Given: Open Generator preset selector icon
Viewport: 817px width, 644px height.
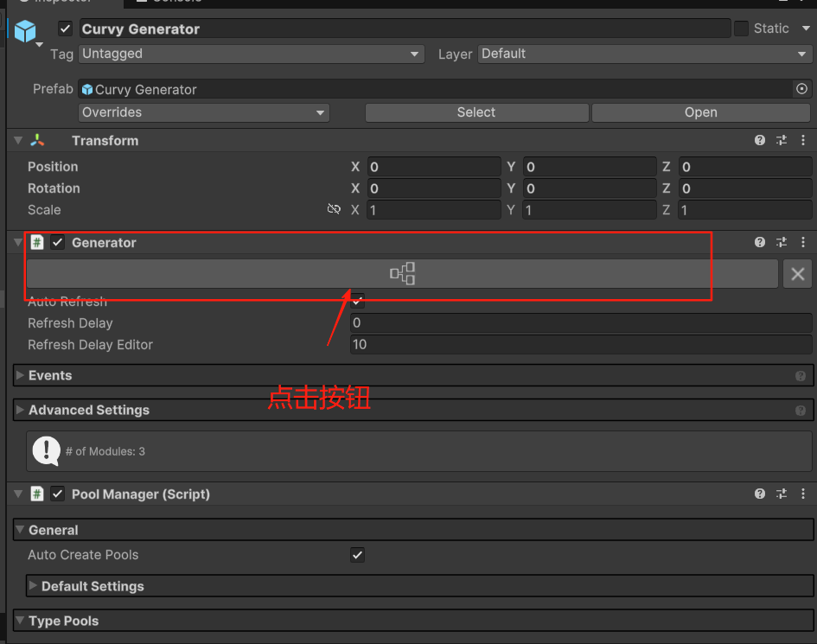Looking at the screenshot, I should pyautogui.click(x=782, y=242).
